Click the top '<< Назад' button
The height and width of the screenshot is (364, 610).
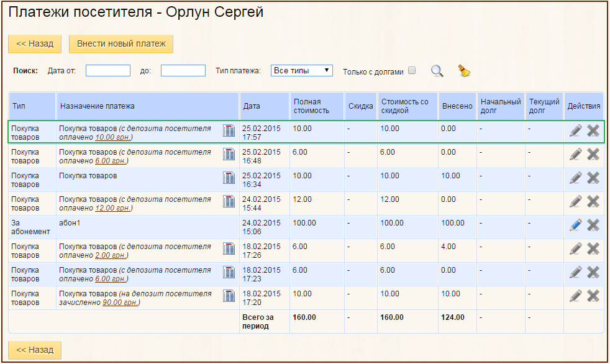35,44
